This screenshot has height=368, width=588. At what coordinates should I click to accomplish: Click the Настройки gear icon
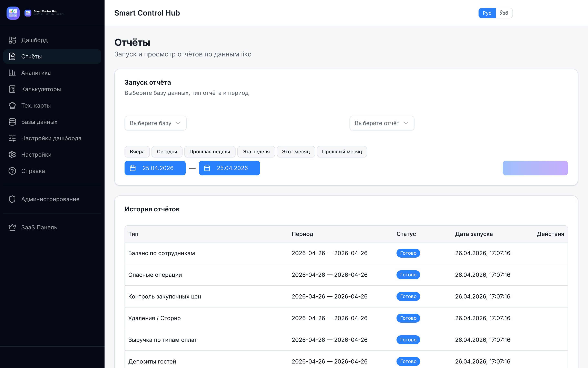click(x=12, y=155)
